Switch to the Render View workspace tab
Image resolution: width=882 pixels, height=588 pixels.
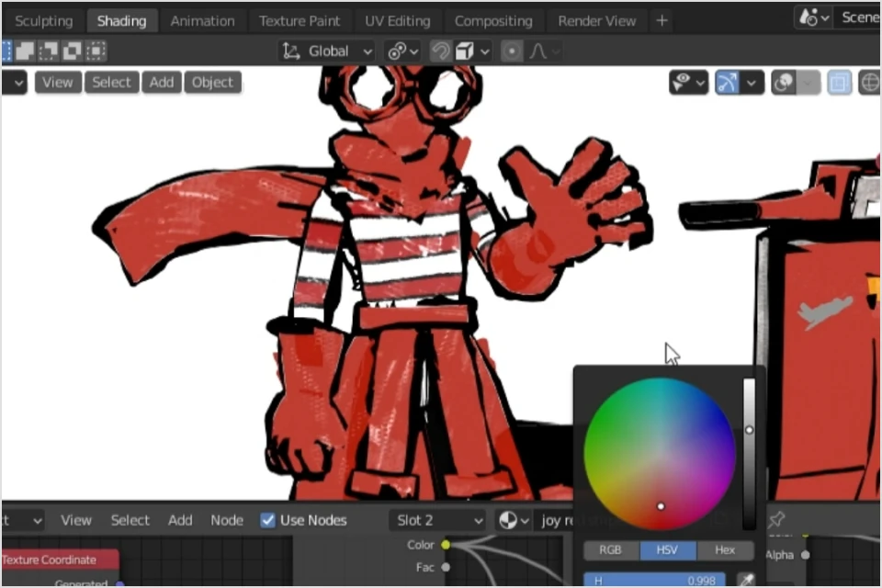click(x=597, y=21)
